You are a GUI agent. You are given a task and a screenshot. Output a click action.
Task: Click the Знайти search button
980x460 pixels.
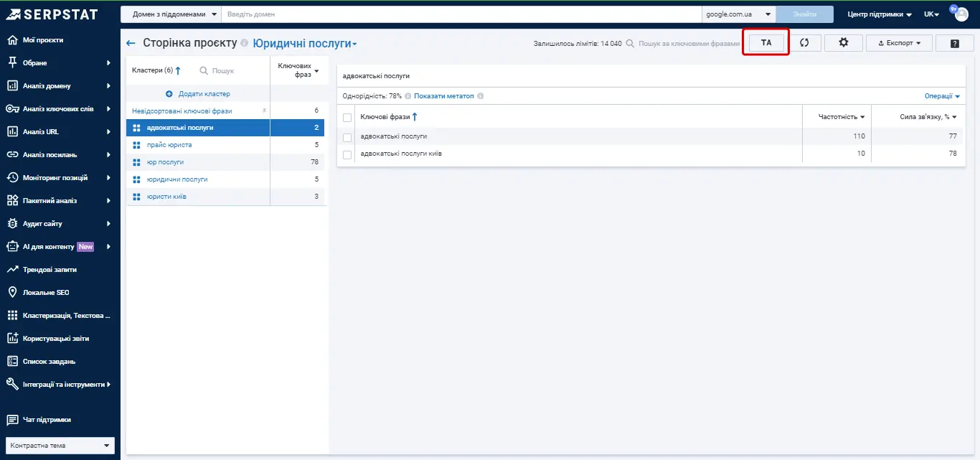point(805,14)
